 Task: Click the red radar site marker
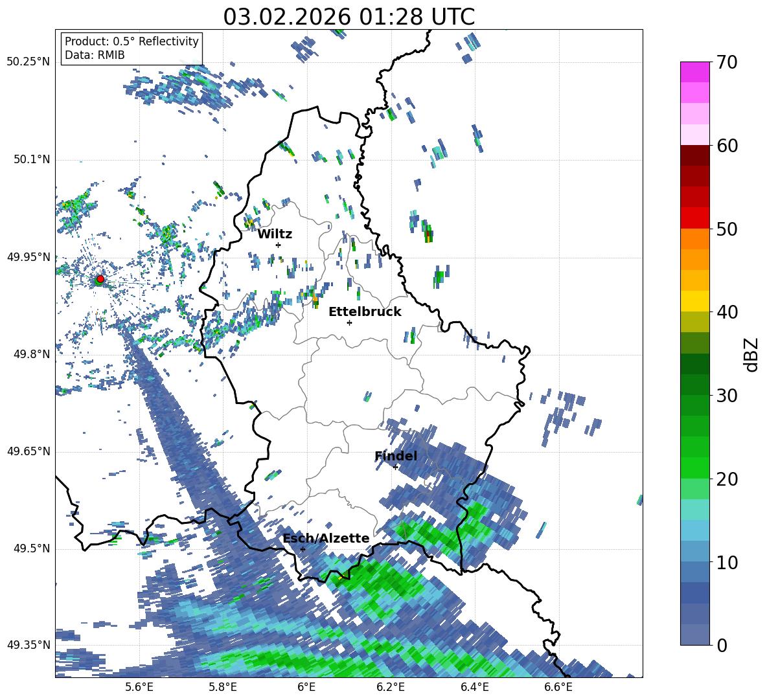click(100, 278)
